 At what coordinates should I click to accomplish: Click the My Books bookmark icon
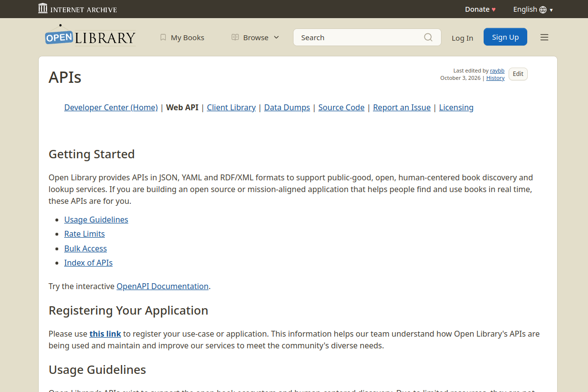[163, 37]
